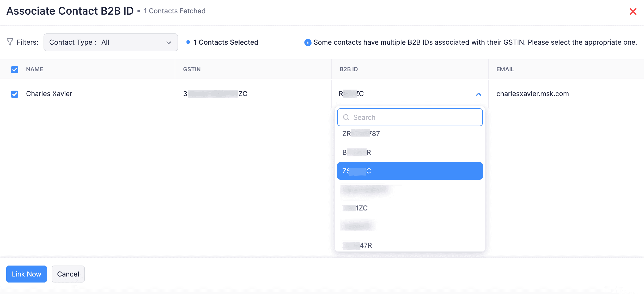
Task: Toggle selection of the Charles Xavier contact
Action: pyautogui.click(x=15, y=94)
